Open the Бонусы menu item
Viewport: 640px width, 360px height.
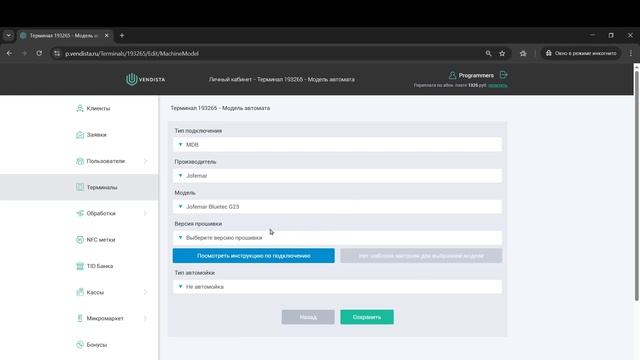click(x=97, y=345)
